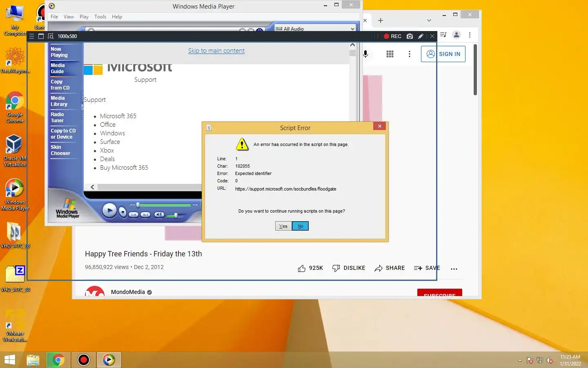Click the Buy Microsoft 365 link

[124, 168]
